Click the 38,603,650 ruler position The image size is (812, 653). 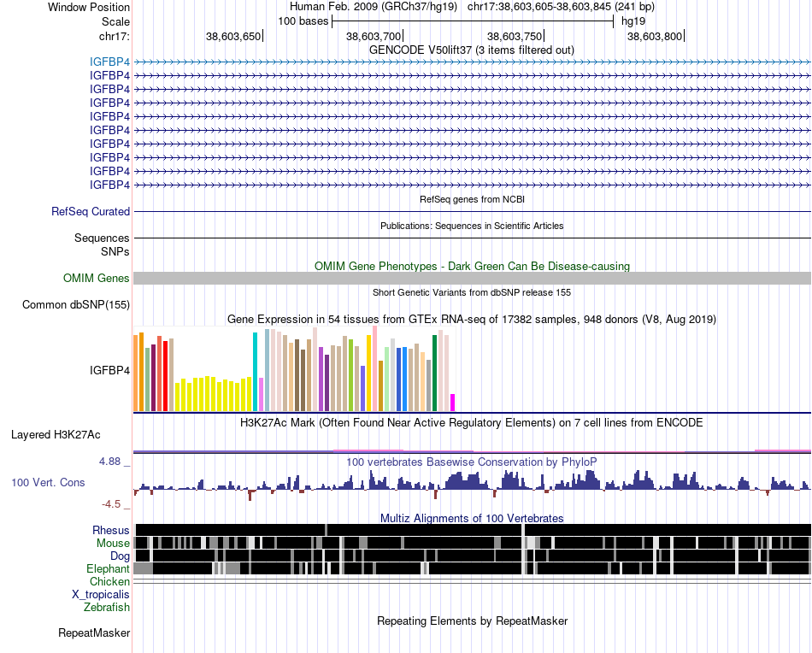(233, 36)
